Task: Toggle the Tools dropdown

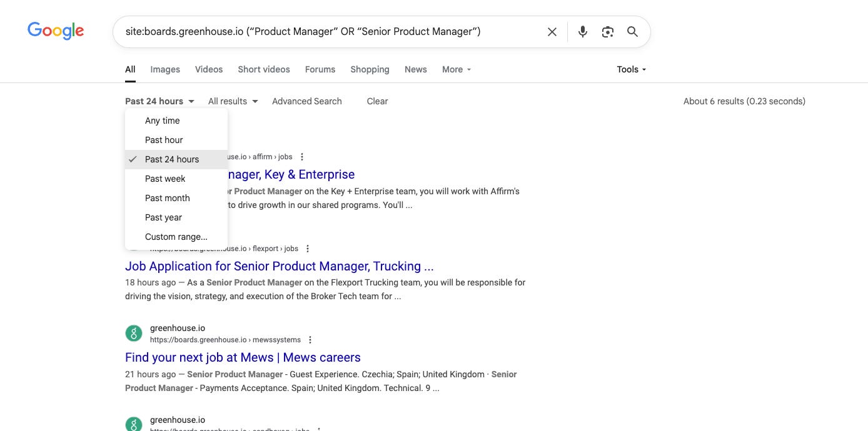Action: [x=632, y=69]
